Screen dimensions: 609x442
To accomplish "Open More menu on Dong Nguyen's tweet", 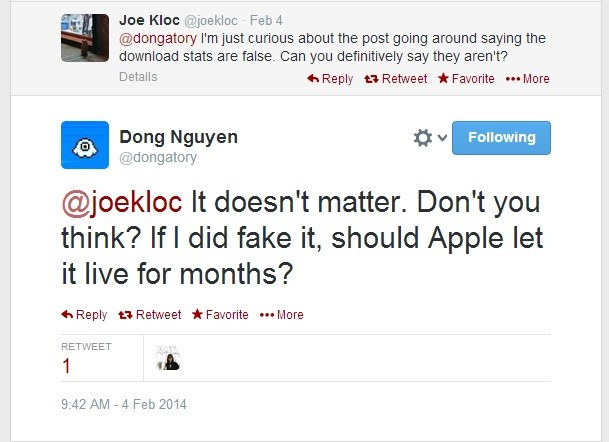I will (282, 314).
